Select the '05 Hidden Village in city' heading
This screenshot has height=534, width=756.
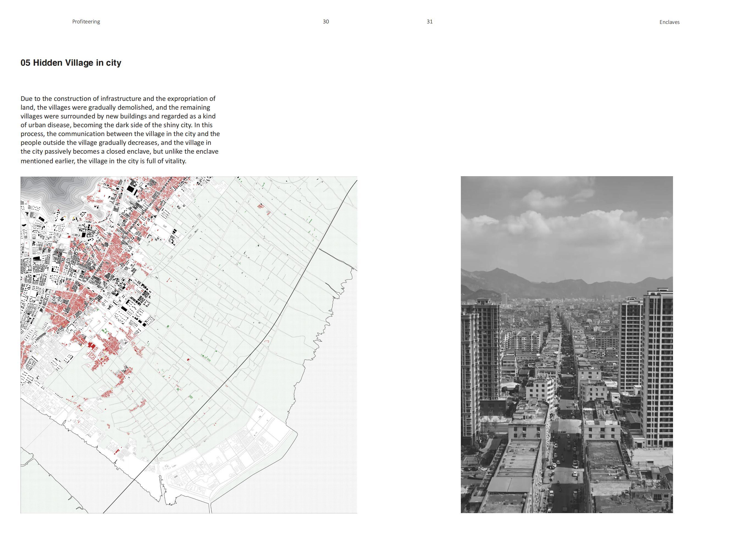tap(71, 63)
